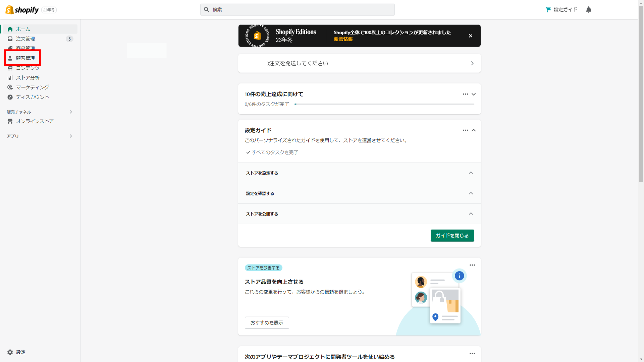
Task: Dismiss the Shopify Editions banner
Action: click(x=470, y=36)
